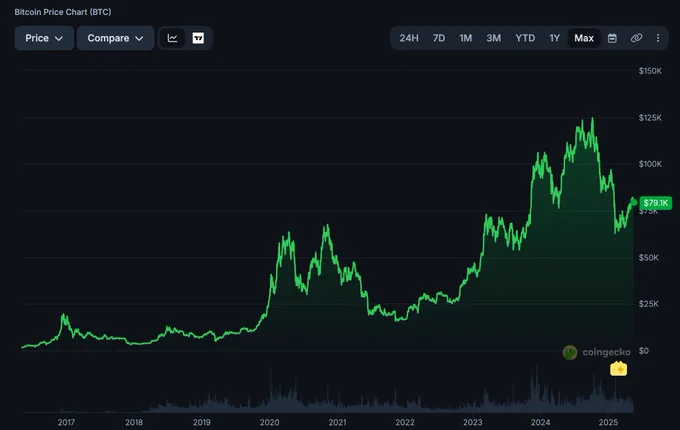The width and height of the screenshot is (680, 430).
Task: Switch to TradingView chart icon
Action: (x=198, y=38)
